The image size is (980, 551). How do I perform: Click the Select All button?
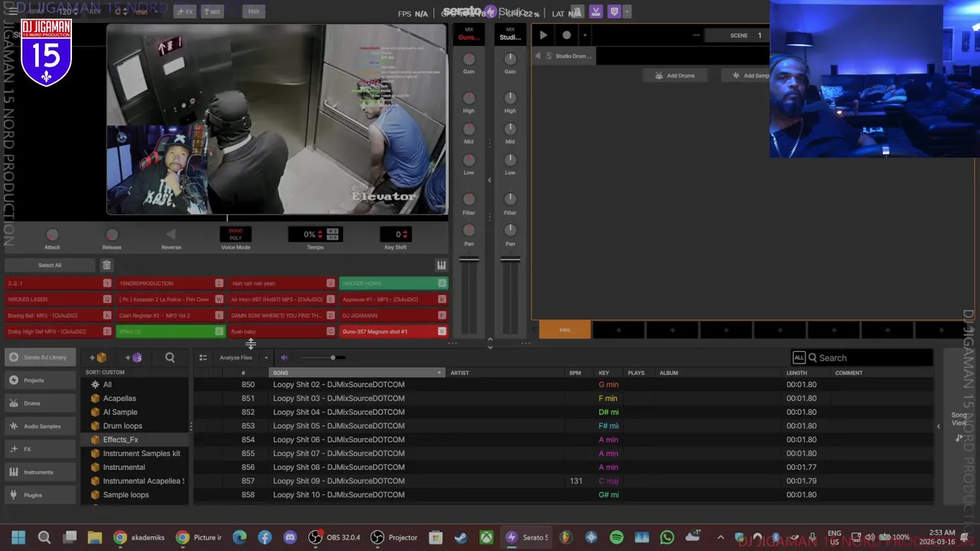(50, 266)
